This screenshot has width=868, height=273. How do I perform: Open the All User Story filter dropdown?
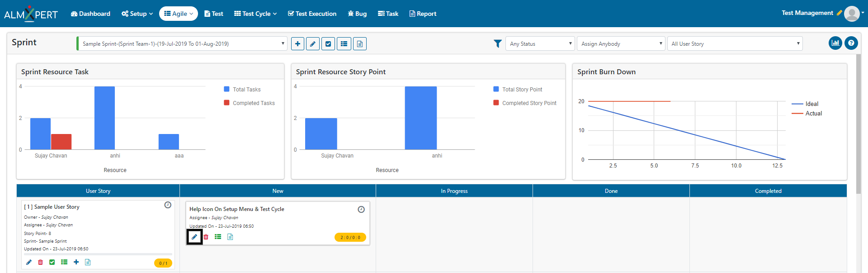click(x=735, y=44)
